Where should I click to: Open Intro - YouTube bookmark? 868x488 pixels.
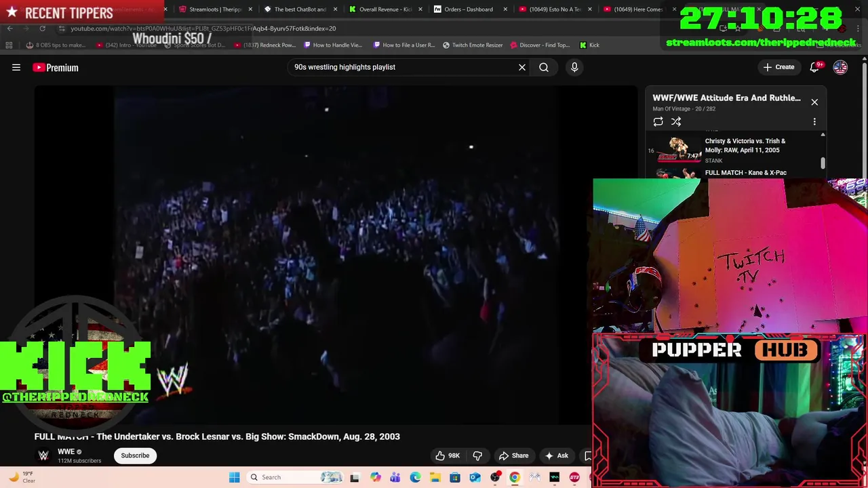coord(126,45)
